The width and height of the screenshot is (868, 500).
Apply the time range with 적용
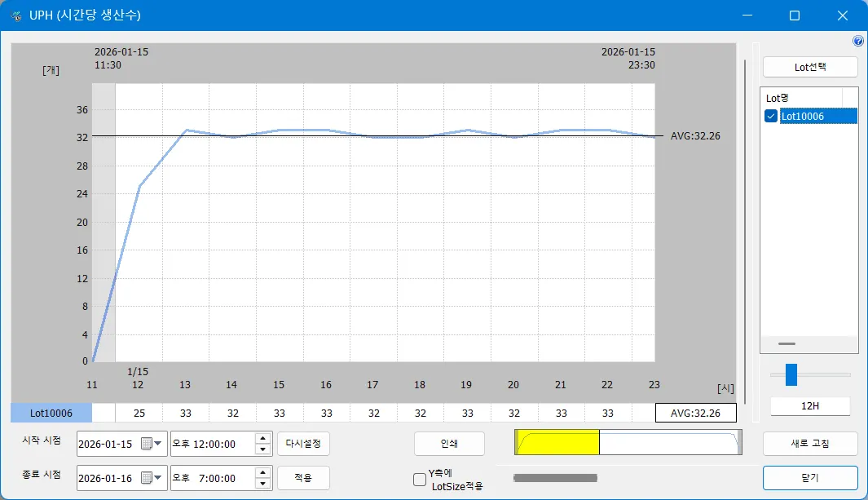pos(303,477)
